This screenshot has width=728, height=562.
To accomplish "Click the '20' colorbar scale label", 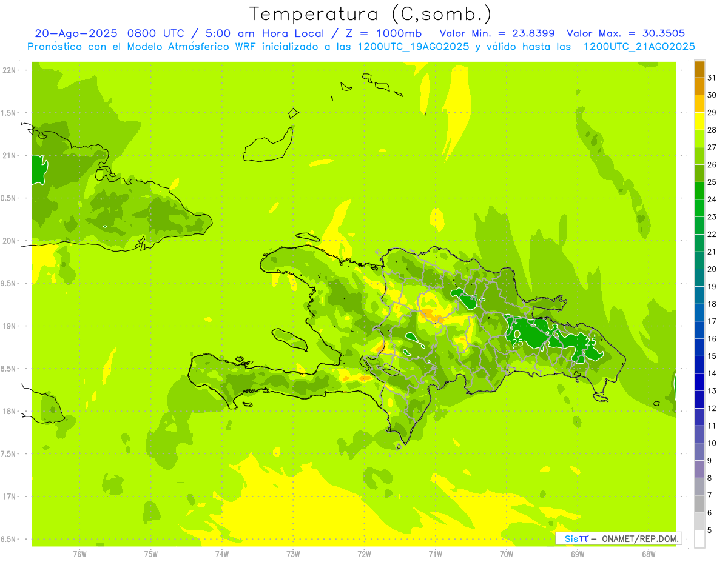I will 712,269.
